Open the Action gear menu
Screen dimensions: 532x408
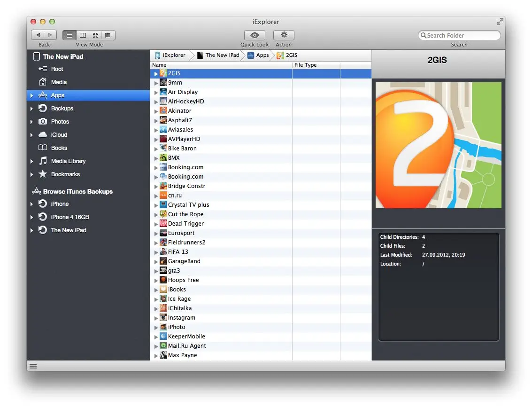click(x=284, y=35)
